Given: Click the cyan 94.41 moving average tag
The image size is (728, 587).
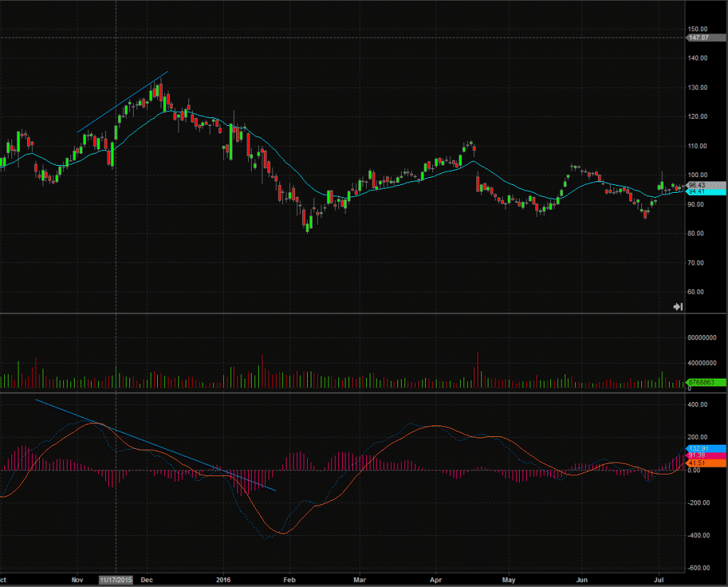Looking at the screenshot, I should [x=706, y=191].
